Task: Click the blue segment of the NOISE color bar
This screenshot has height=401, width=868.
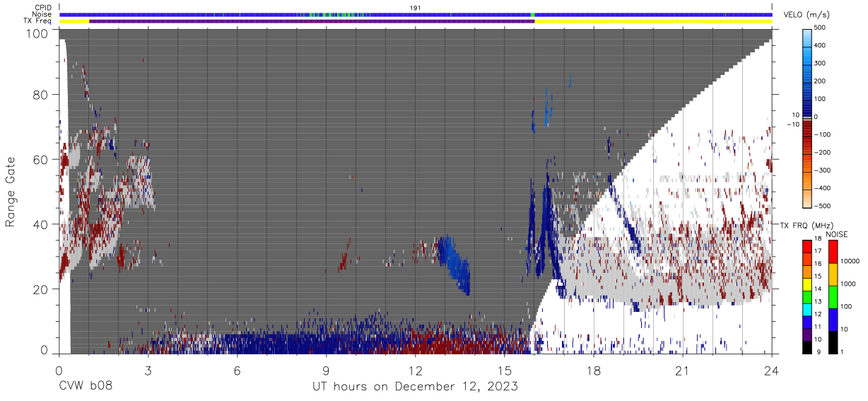Action: click(833, 320)
